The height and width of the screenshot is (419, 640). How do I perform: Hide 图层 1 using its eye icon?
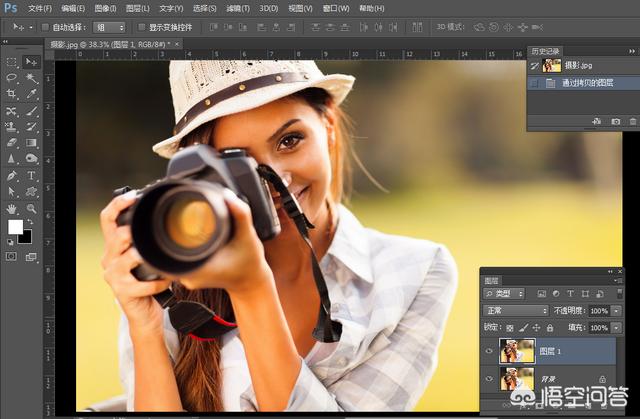(489, 351)
